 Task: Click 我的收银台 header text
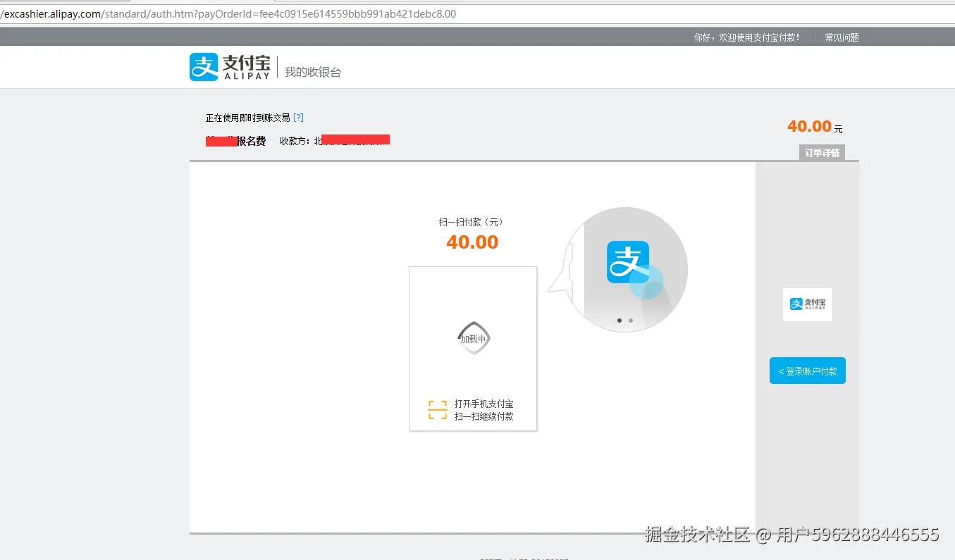click(x=313, y=72)
